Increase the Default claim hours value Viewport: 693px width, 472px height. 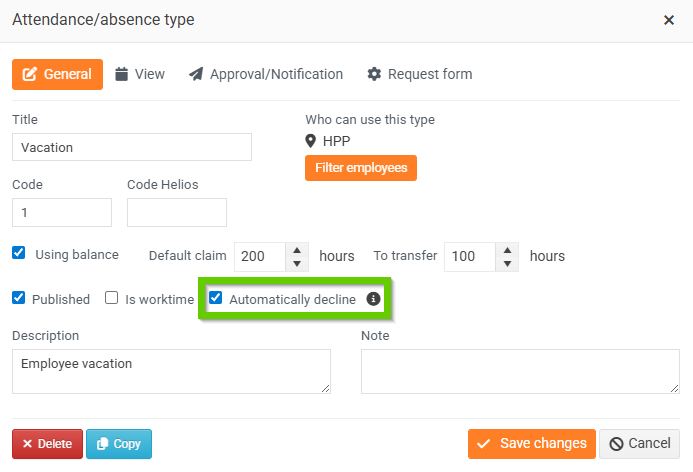click(297, 249)
